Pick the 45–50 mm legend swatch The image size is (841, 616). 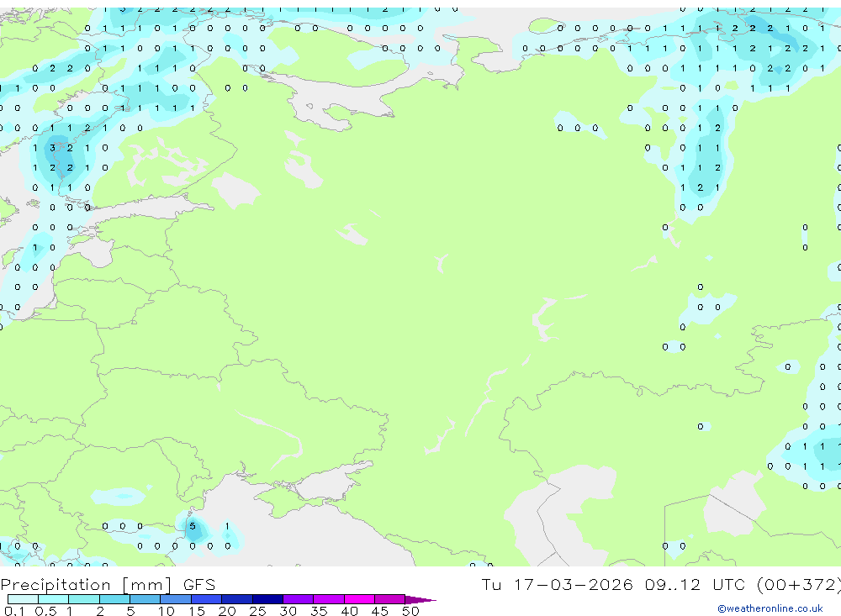tap(390, 599)
